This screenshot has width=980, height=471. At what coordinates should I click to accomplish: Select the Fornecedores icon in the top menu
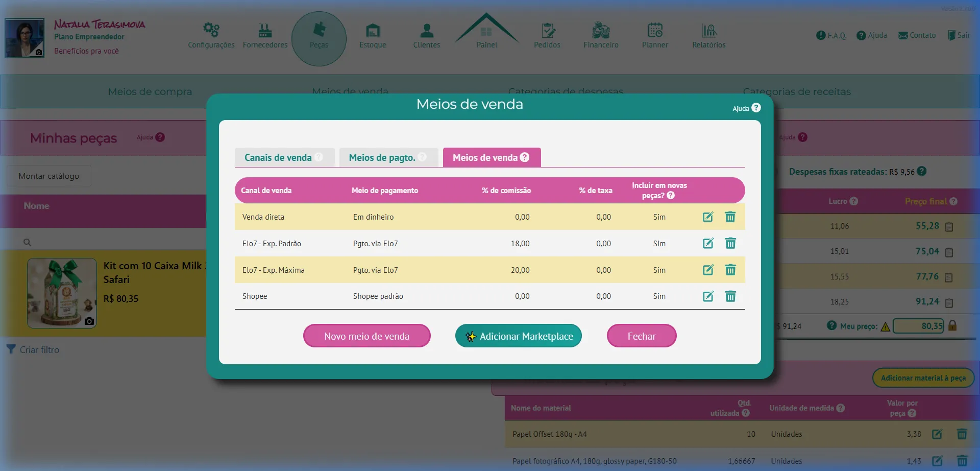265,32
